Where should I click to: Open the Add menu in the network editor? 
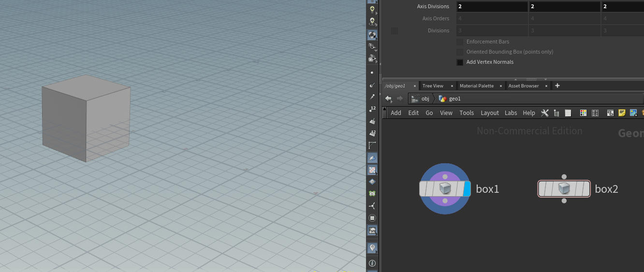396,113
